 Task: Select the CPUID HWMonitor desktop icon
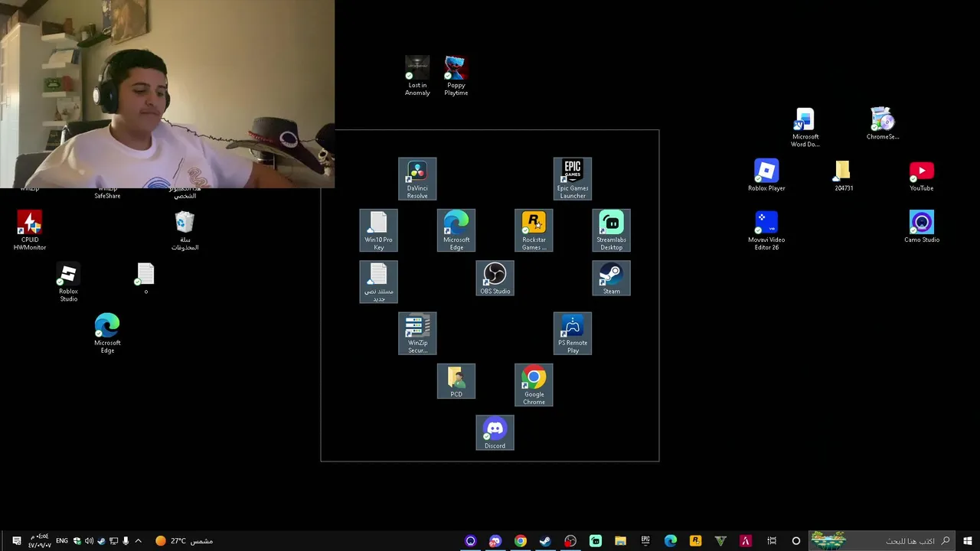30,231
